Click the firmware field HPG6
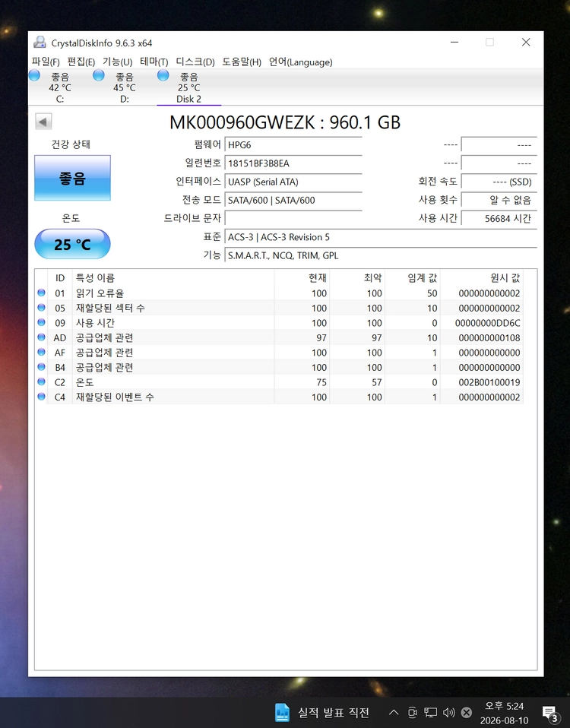Screen dimensions: 570x728 (293, 144)
